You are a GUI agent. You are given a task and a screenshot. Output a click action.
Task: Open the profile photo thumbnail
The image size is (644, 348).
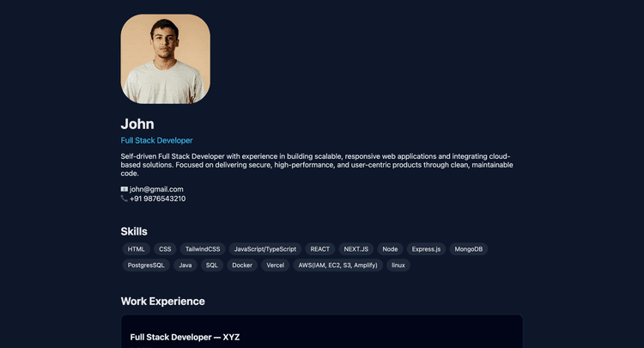[x=166, y=59]
